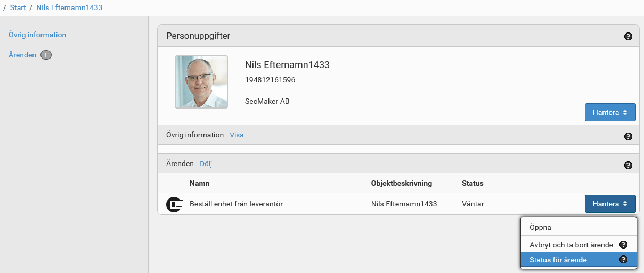Choose Avbryt och ta bort ärende
Image resolution: width=644 pixels, height=273 pixels.
(x=570, y=245)
